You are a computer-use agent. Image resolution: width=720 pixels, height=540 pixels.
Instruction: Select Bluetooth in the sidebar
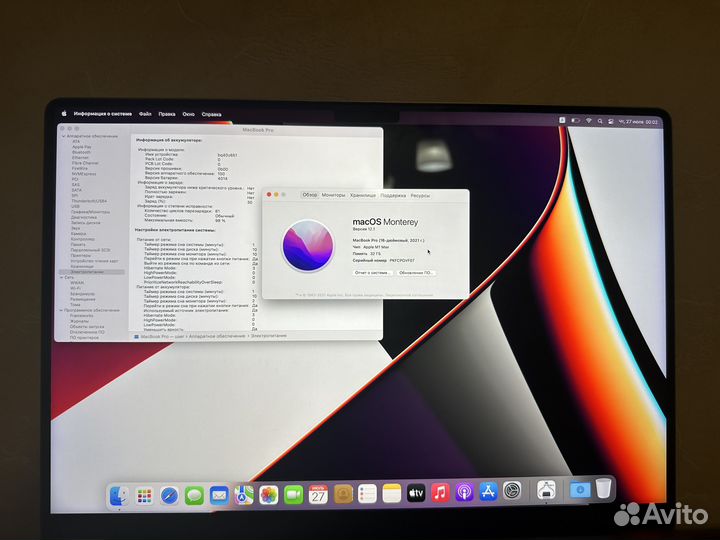pos(81,152)
